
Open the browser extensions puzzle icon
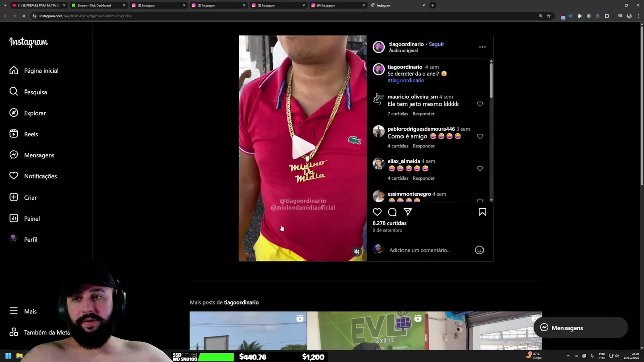(x=607, y=16)
